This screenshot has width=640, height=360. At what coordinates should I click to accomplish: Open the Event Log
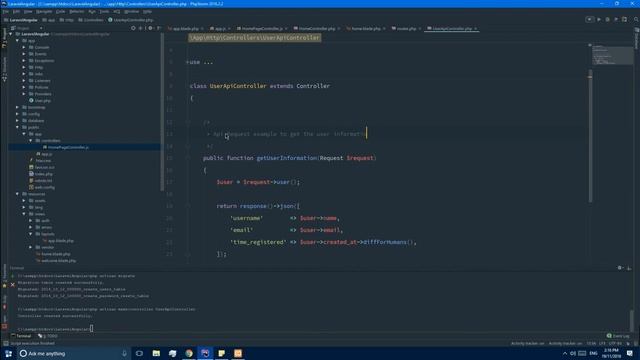click(618, 336)
